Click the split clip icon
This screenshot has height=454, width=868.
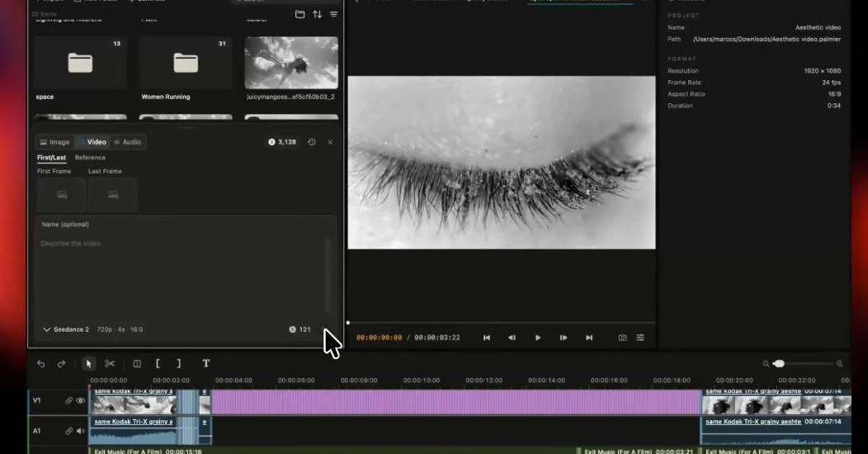137,364
